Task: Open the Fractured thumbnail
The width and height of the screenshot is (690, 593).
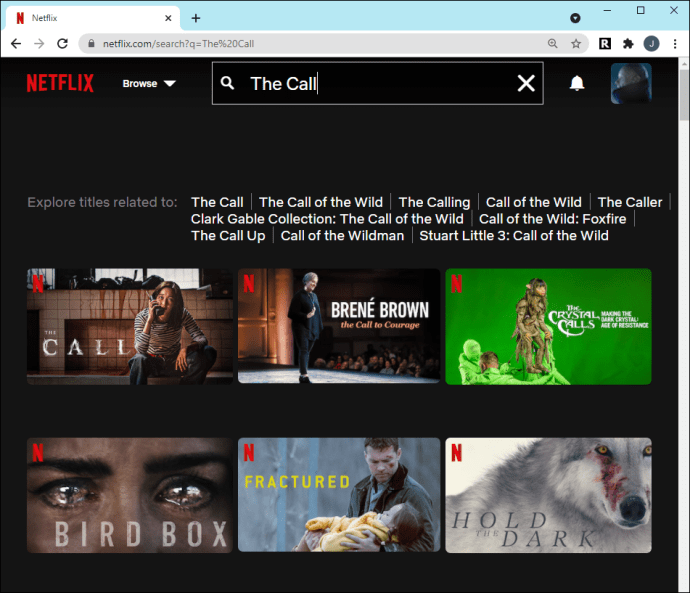Action: 339,494
